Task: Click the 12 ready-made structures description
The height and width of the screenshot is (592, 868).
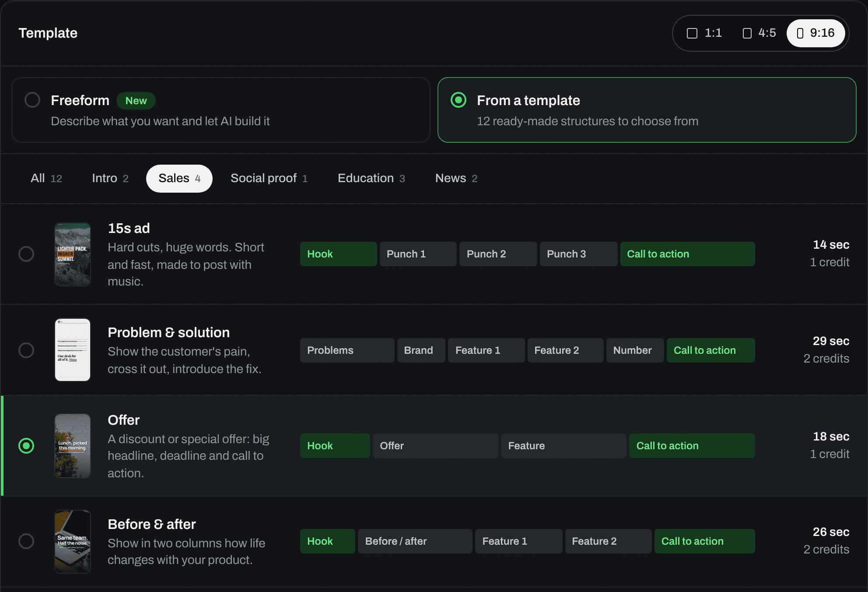Action: pyautogui.click(x=588, y=121)
